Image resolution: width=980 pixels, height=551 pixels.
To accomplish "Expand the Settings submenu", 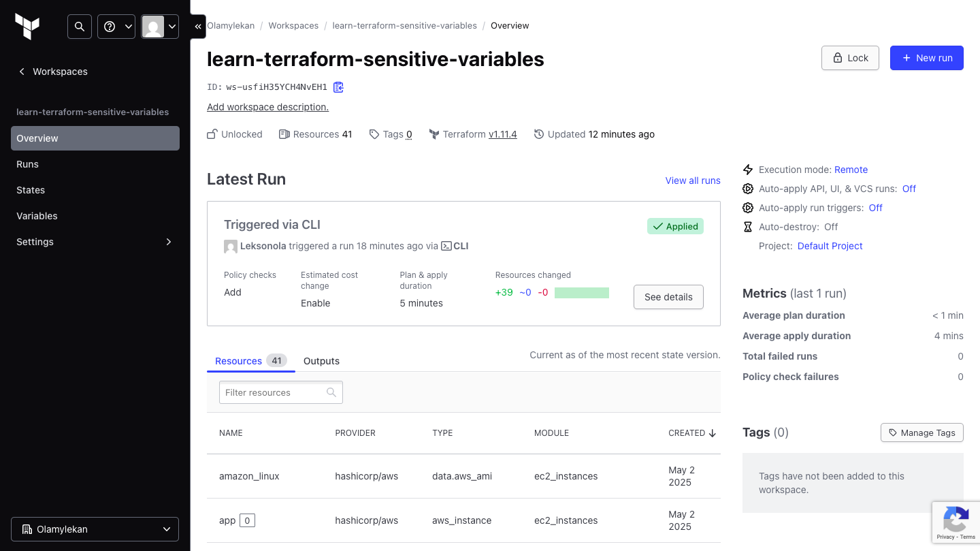I will tap(95, 242).
